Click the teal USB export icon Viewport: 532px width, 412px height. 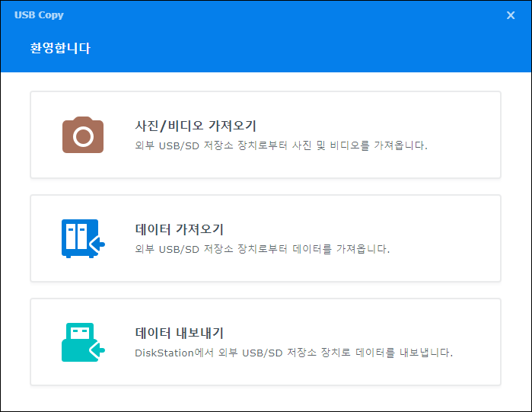point(83,342)
